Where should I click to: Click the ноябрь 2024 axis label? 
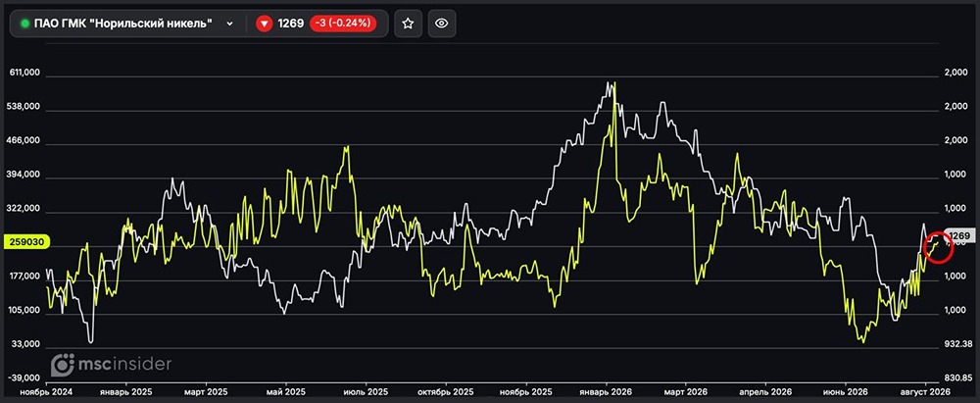point(47,390)
